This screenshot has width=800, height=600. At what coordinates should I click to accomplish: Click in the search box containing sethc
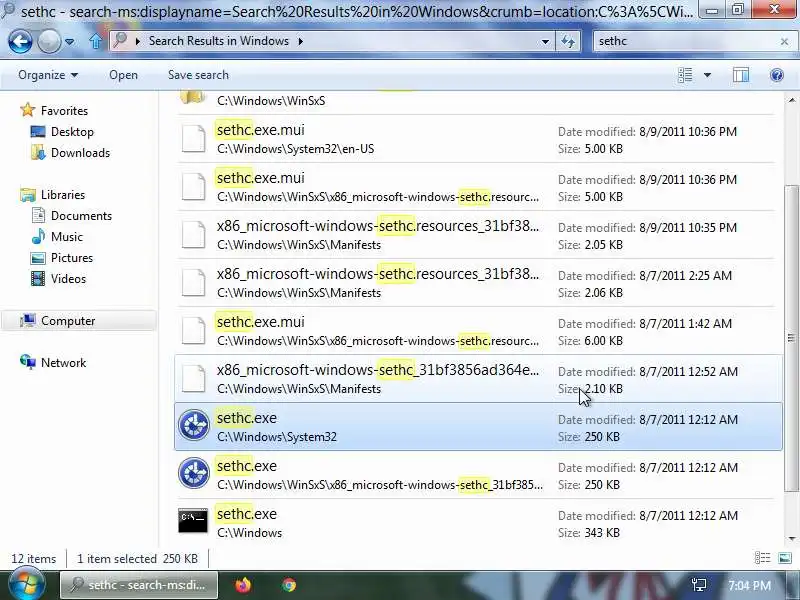[684, 41]
